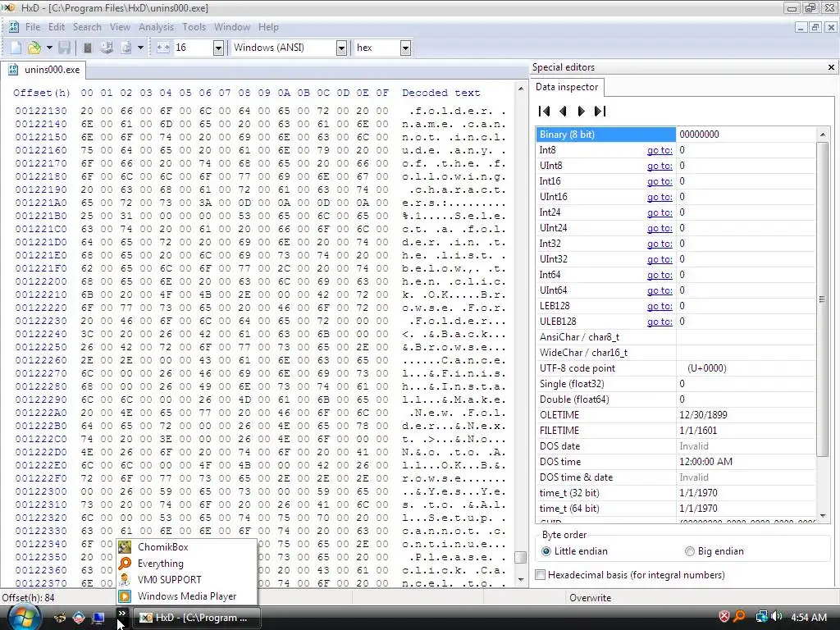Open the View menu
This screenshot has width=840, height=630.
click(x=120, y=27)
